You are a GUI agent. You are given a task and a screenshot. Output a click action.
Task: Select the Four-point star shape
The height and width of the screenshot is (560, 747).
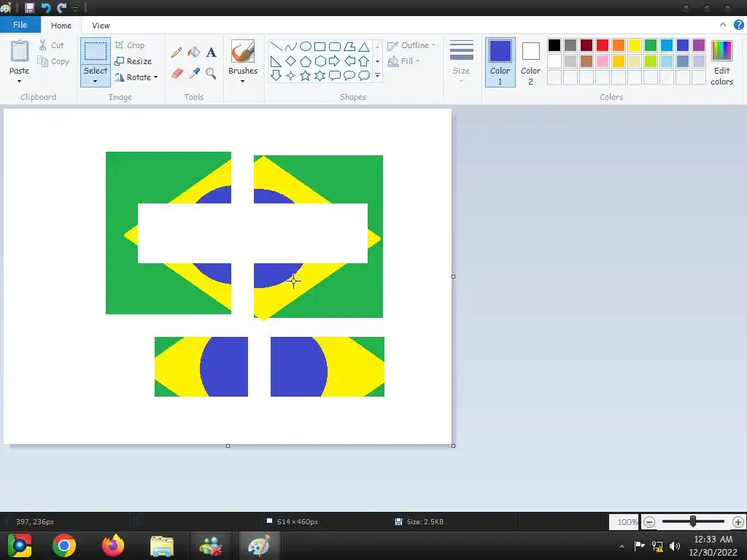click(x=290, y=75)
